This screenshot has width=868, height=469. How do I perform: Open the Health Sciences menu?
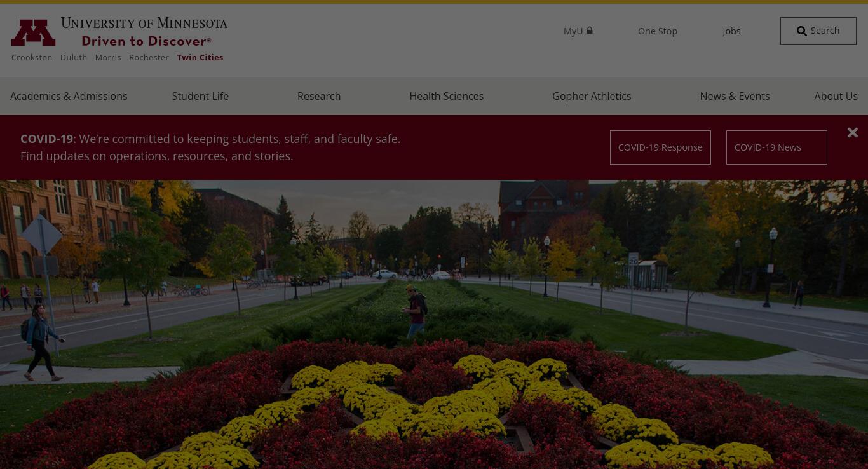click(x=447, y=96)
